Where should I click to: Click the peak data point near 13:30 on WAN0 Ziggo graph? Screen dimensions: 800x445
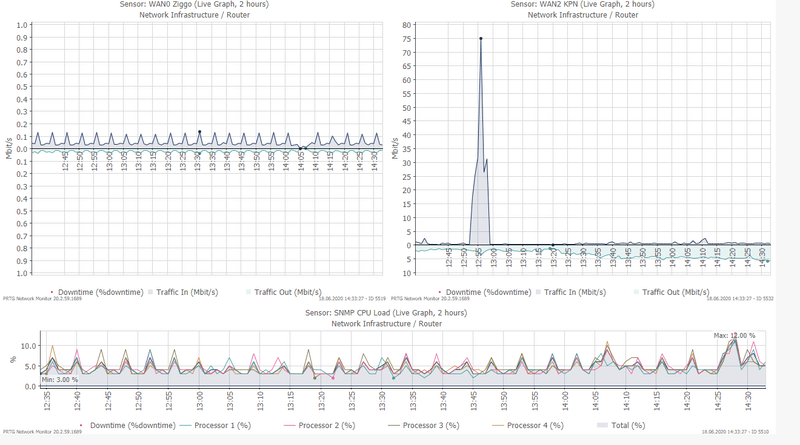[199, 132]
